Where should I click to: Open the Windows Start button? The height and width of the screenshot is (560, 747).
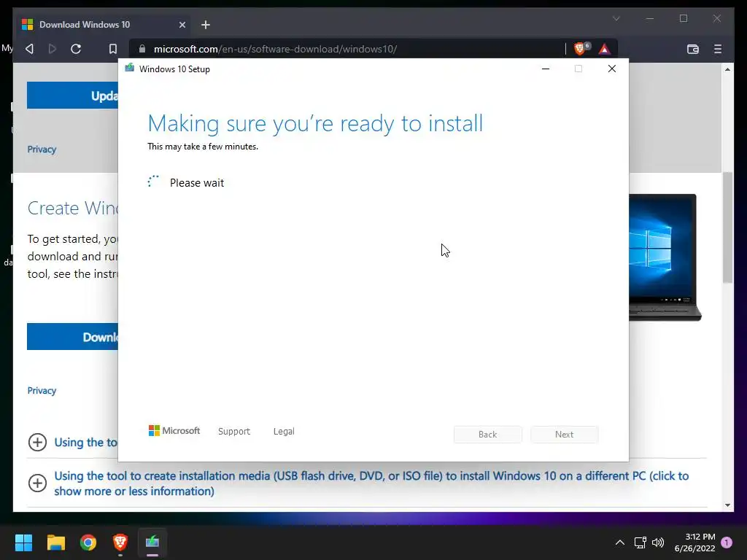[23, 542]
